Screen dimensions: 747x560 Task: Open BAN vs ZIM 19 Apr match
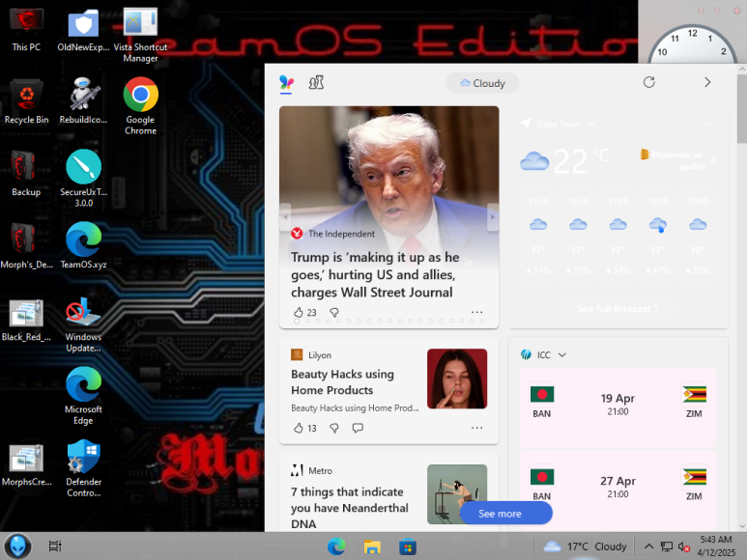618,407
